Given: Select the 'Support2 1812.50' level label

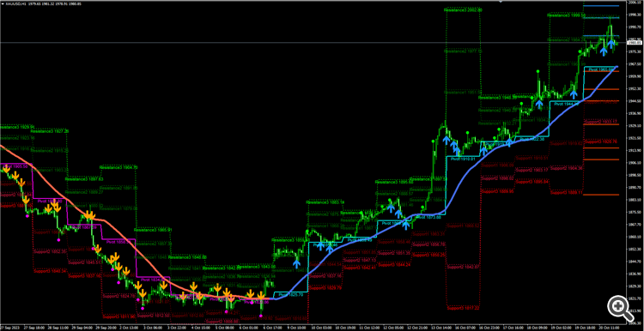Looking at the screenshot, I should 153,316.
